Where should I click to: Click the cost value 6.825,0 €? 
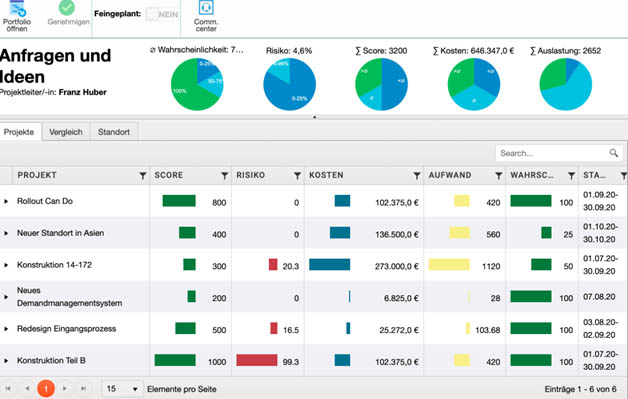pyautogui.click(x=401, y=298)
